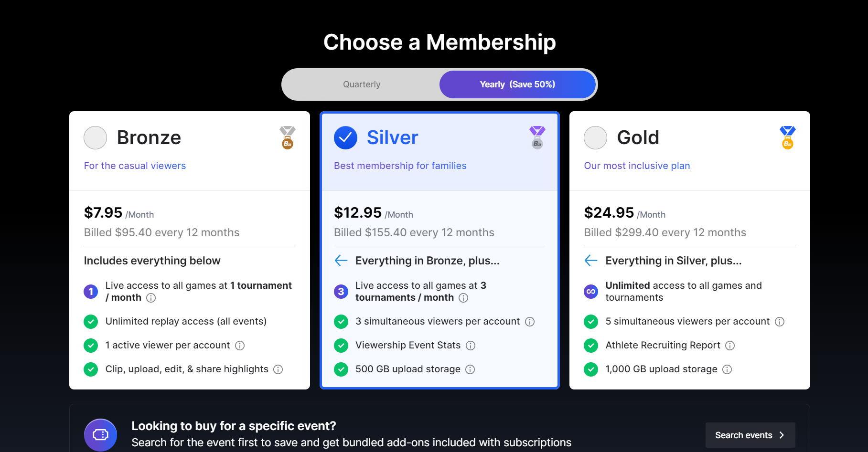This screenshot has height=452, width=868.
Task: Select the Silver membership radio button
Action: click(345, 138)
